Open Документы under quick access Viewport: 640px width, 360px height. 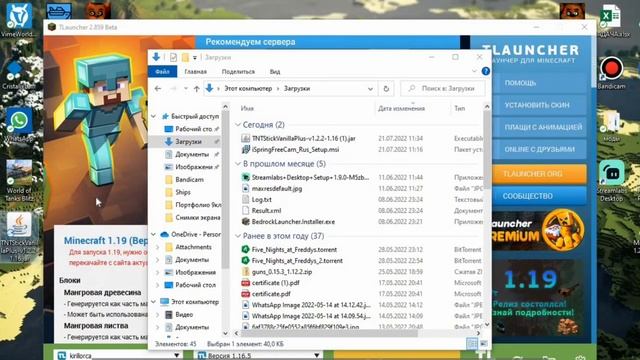(192, 154)
